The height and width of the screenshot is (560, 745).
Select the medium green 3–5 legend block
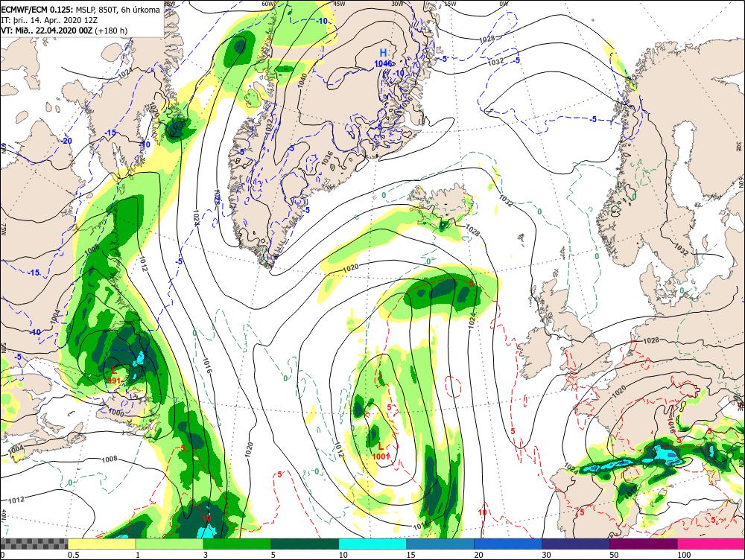click(237, 544)
